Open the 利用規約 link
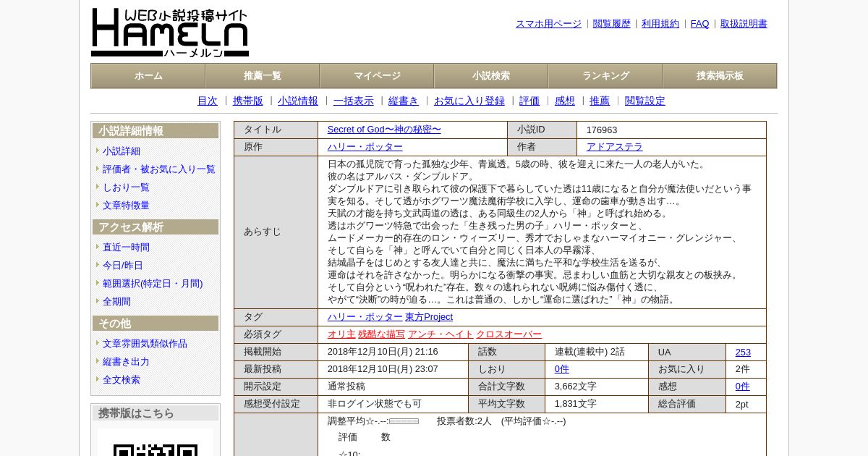 click(660, 24)
